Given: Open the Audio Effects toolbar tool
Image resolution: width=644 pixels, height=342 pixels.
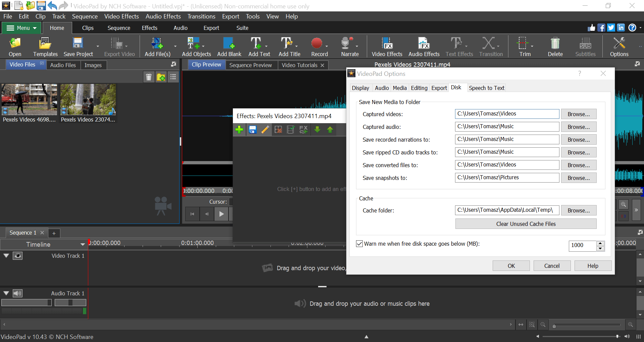Looking at the screenshot, I should pyautogui.click(x=424, y=47).
